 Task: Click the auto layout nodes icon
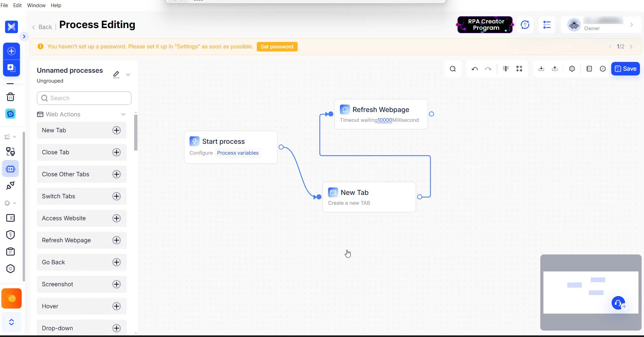(519, 69)
